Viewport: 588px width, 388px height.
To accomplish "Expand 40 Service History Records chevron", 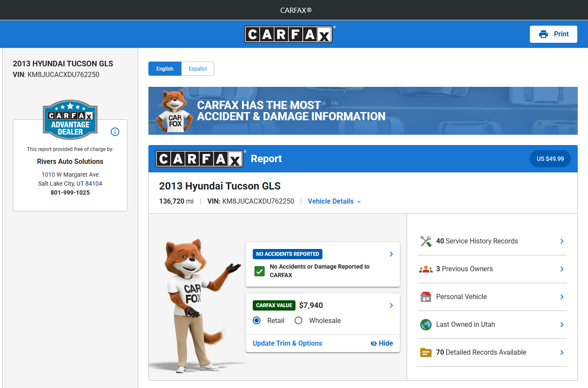I will (562, 241).
